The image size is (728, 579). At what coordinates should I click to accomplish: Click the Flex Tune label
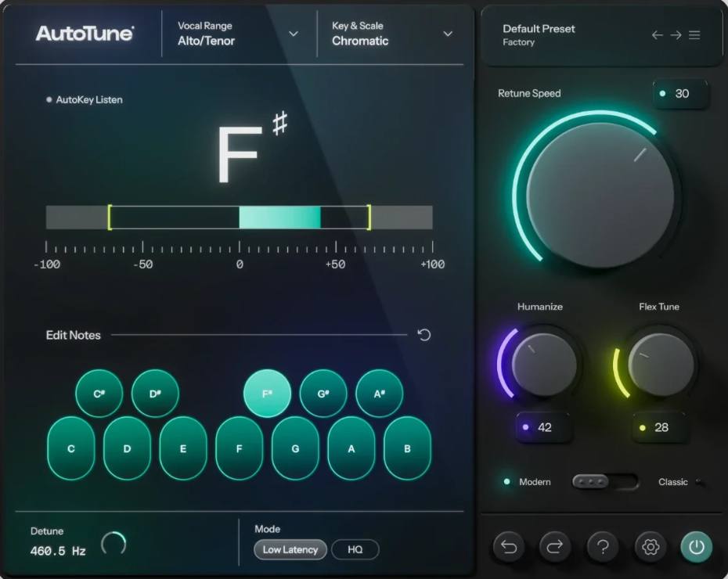pos(659,307)
